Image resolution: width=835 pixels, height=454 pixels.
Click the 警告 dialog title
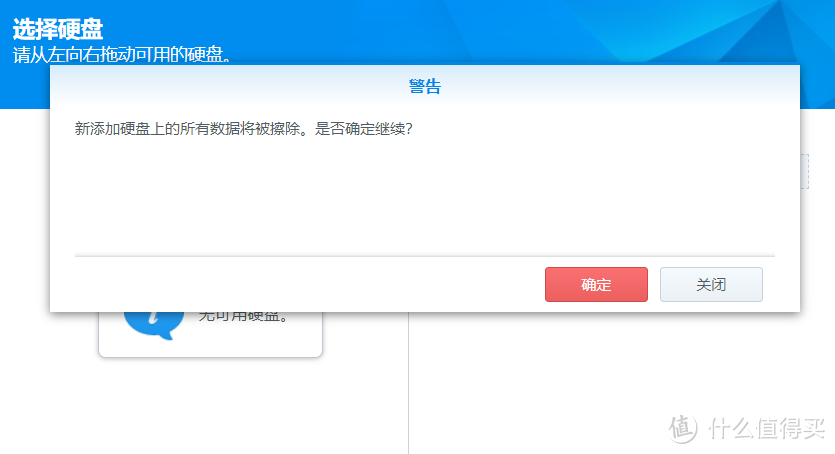point(424,87)
